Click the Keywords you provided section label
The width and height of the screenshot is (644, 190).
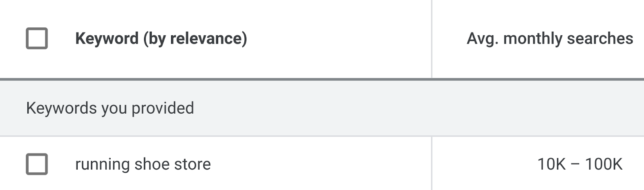pyautogui.click(x=110, y=108)
